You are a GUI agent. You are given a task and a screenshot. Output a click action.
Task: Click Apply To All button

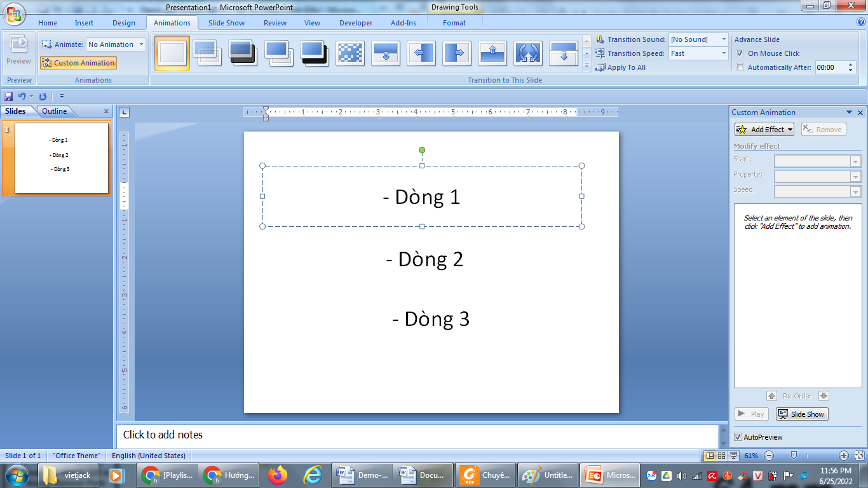[x=621, y=67]
